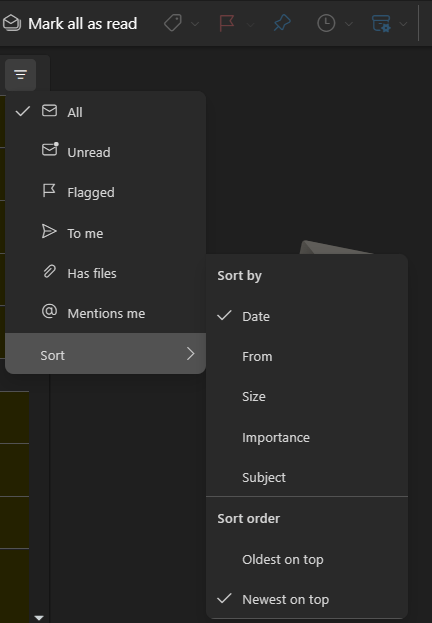Filter by Has files
432x623 pixels.
[x=105, y=273]
